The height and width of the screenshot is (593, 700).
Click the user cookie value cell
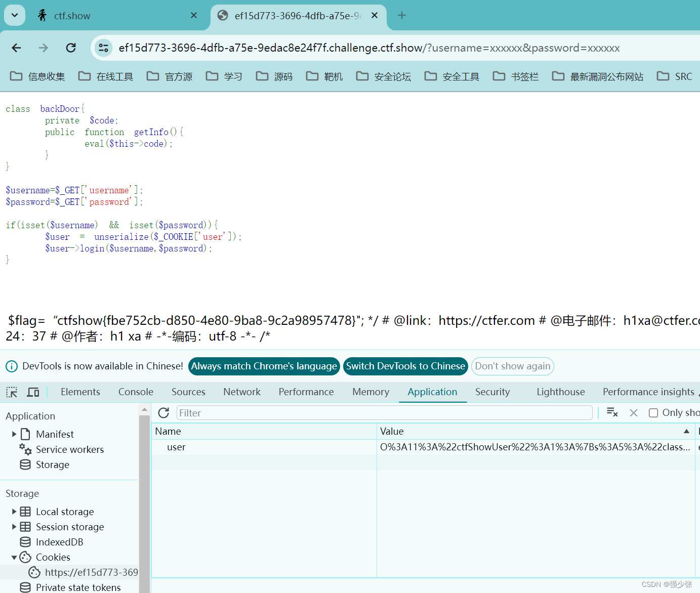click(x=536, y=447)
